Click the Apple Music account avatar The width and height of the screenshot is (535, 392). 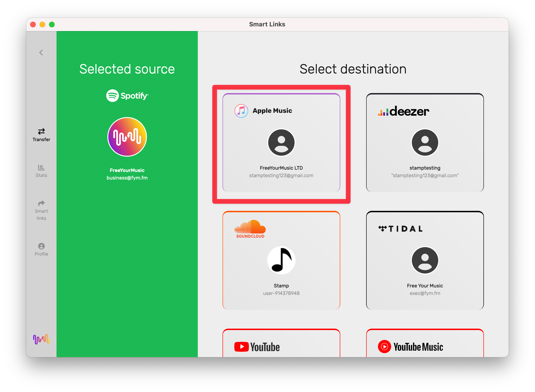point(281,143)
